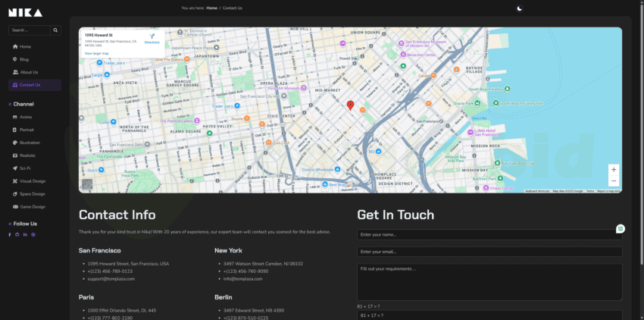Click the View larger map link

96,53
